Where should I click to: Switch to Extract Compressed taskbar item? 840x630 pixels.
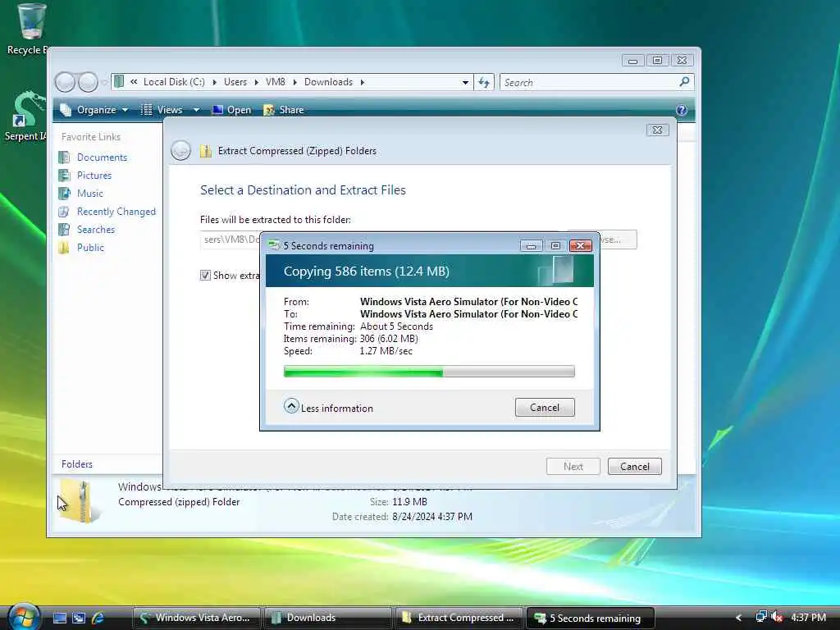(x=459, y=618)
